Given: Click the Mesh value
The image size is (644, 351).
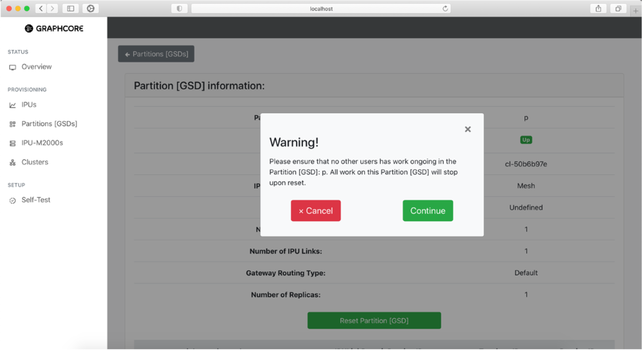Looking at the screenshot, I should coord(526,186).
